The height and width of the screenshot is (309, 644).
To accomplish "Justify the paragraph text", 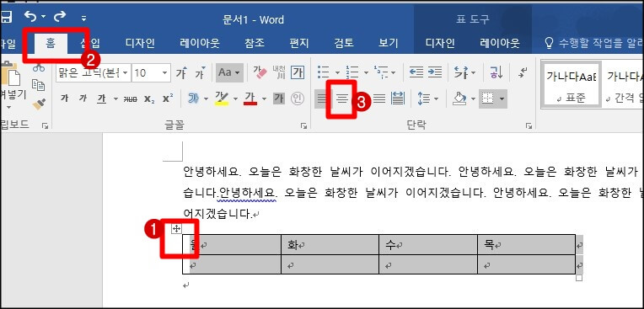I will (x=379, y=99).
